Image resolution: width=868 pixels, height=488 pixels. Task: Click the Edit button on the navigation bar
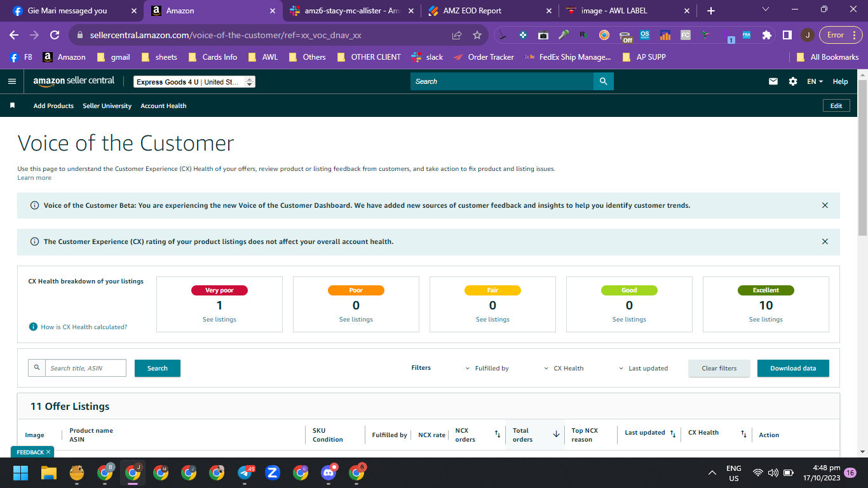pyautogui.click(x=836, y=105)
